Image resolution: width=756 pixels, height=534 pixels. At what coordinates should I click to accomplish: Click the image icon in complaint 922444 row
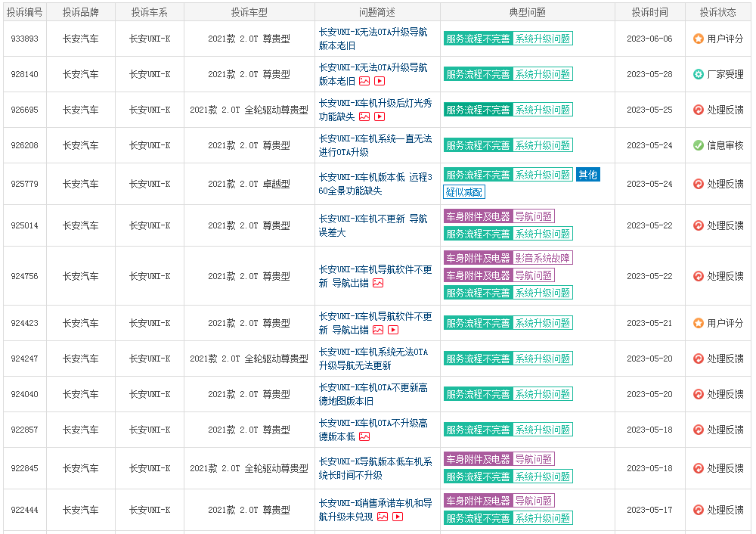pos(383,517)
